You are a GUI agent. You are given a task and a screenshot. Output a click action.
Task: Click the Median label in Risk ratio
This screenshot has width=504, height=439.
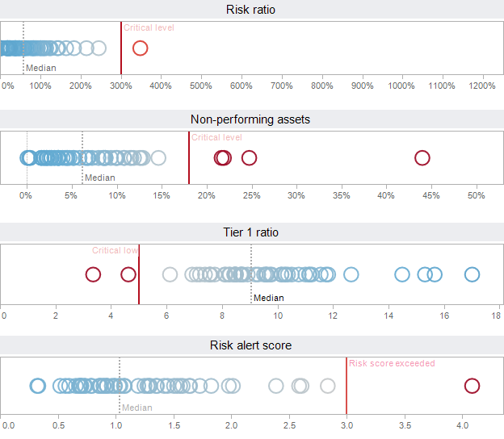pos(41,68)
